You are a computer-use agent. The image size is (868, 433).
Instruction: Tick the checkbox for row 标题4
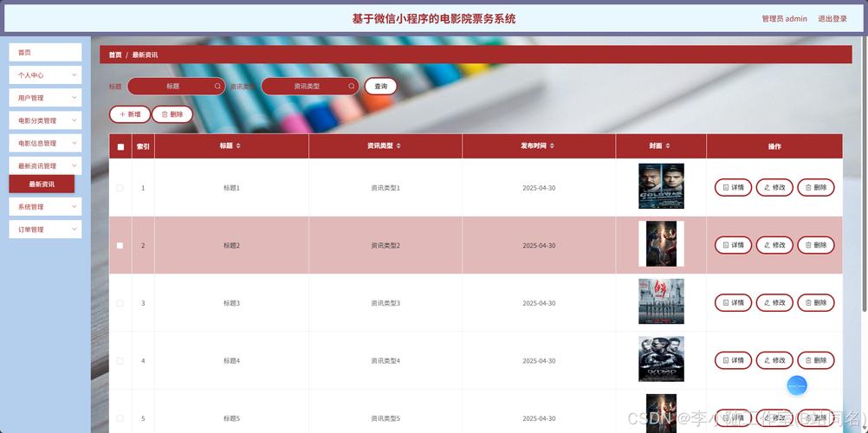tap(120, 360)
